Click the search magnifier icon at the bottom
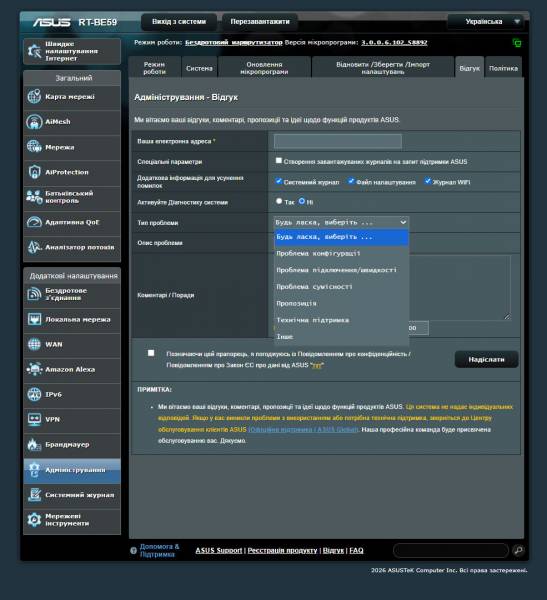Image resolution: width=547 pixels, height=600 pixels. pos(518,550)
